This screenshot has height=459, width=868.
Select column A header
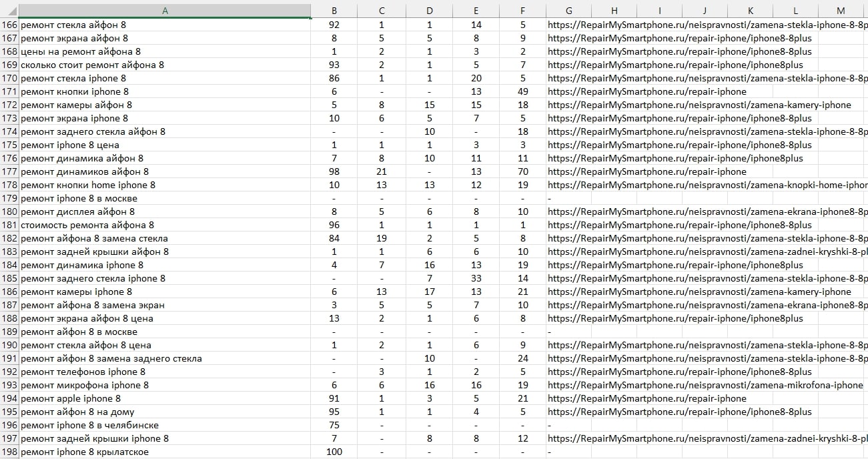(x=165, y=11)
